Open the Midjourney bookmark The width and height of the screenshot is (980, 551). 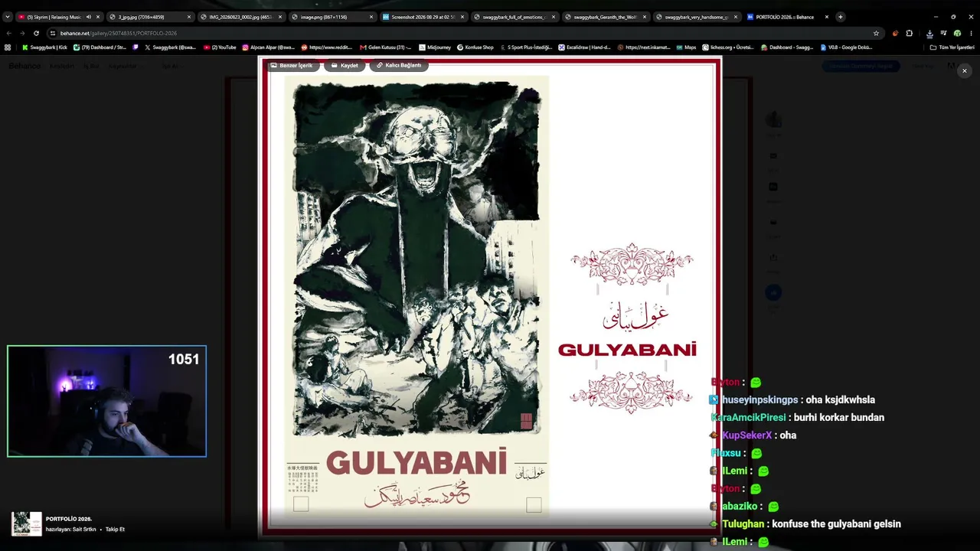[x=435, y=47]
